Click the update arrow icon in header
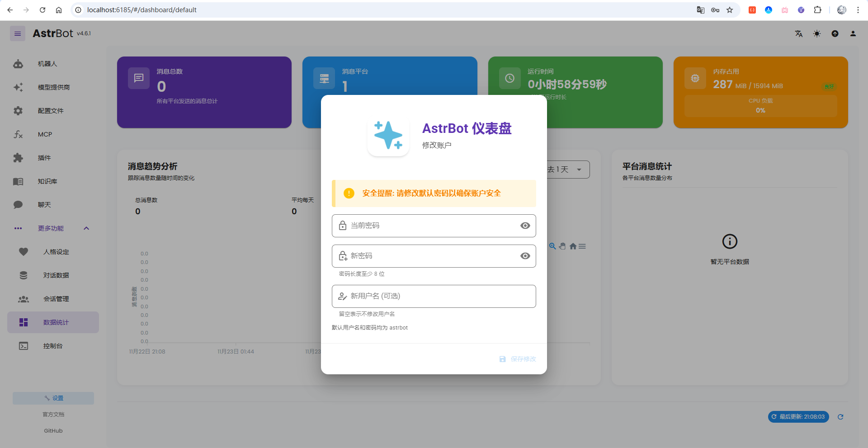 pos(835,34)
